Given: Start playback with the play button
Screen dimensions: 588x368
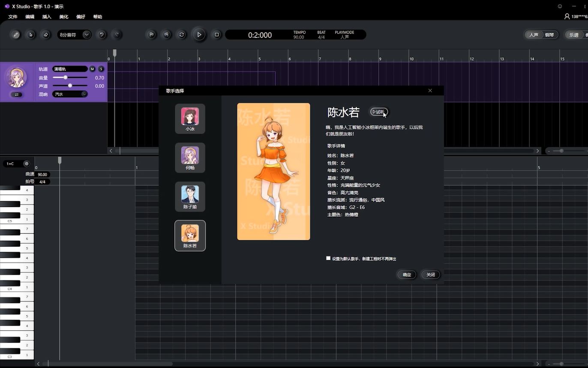Looking at the screenshot, I should tap(199, 35).
